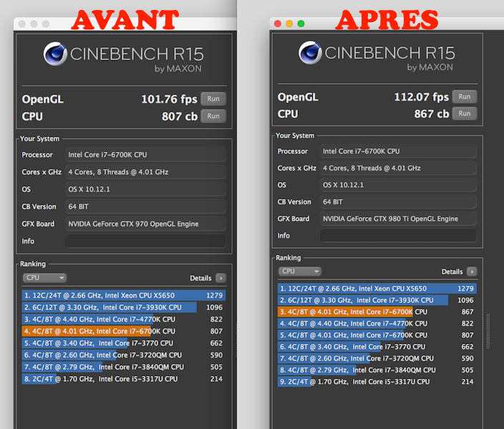Image resolution: width=504 pixels, height=429 pixels.
Task: Select i7-3930K ranking row in left window
Action: (x=124, y=307)
